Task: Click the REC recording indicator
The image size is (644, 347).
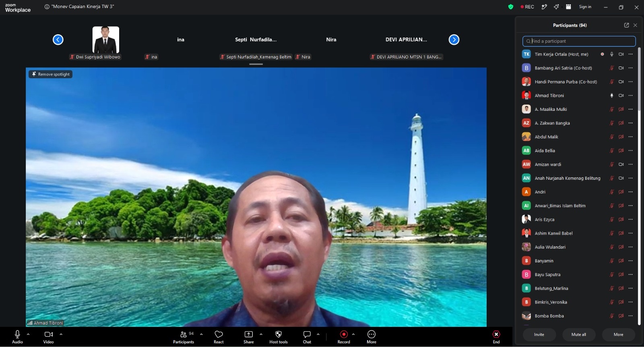Action: coord(527,7)
